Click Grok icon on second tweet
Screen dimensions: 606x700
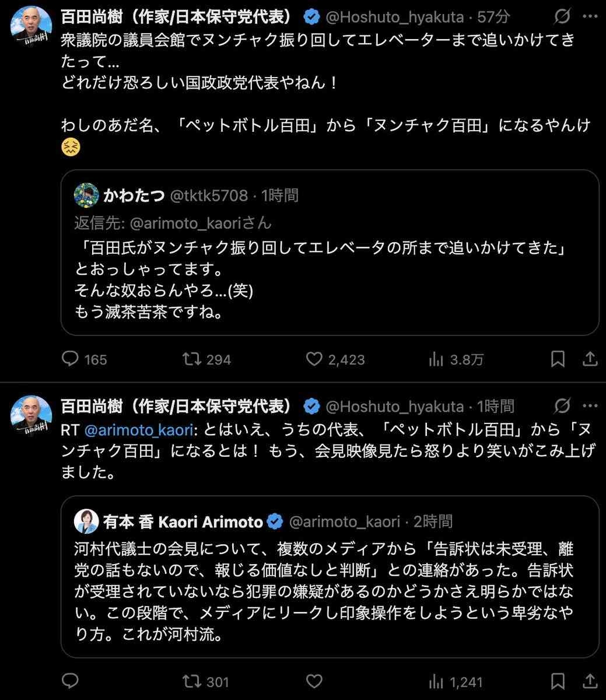pos(562,406)
